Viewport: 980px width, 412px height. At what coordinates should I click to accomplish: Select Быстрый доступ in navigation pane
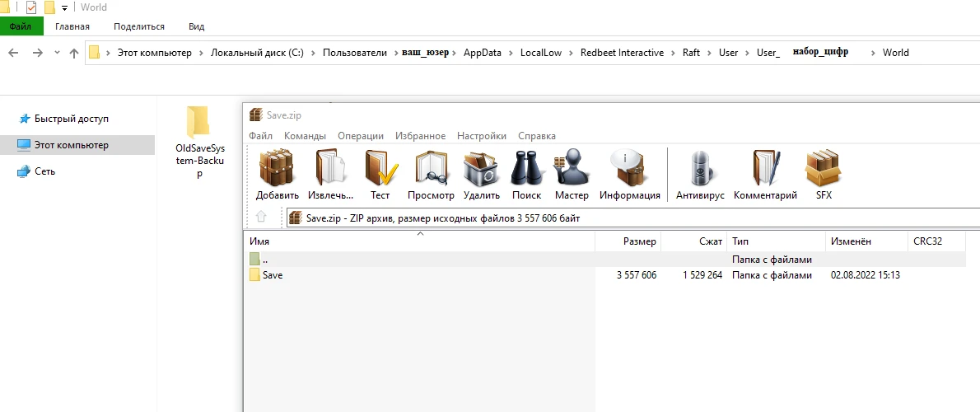(x=63, y=118)
